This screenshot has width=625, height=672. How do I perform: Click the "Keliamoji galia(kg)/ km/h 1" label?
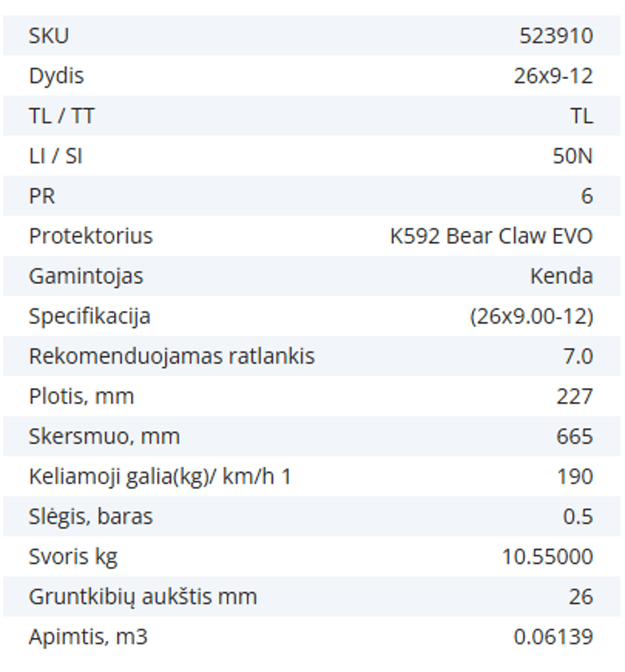[x=160, y=476]
